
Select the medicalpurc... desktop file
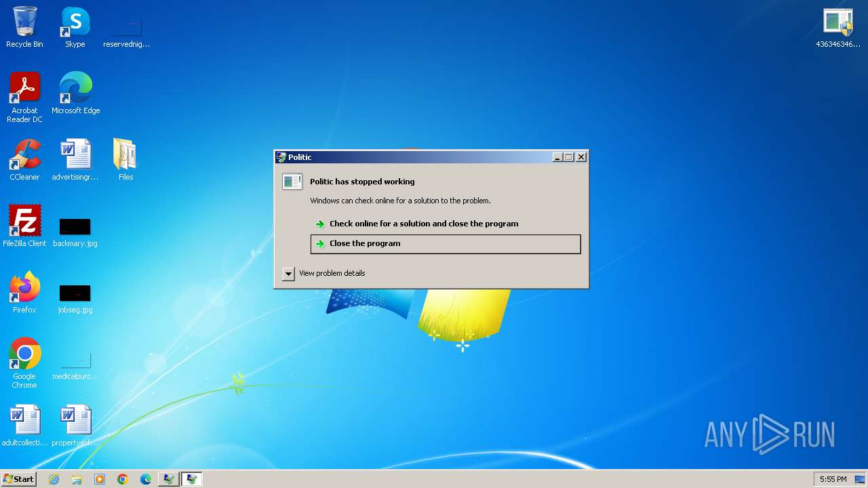[x=75, y=365]
